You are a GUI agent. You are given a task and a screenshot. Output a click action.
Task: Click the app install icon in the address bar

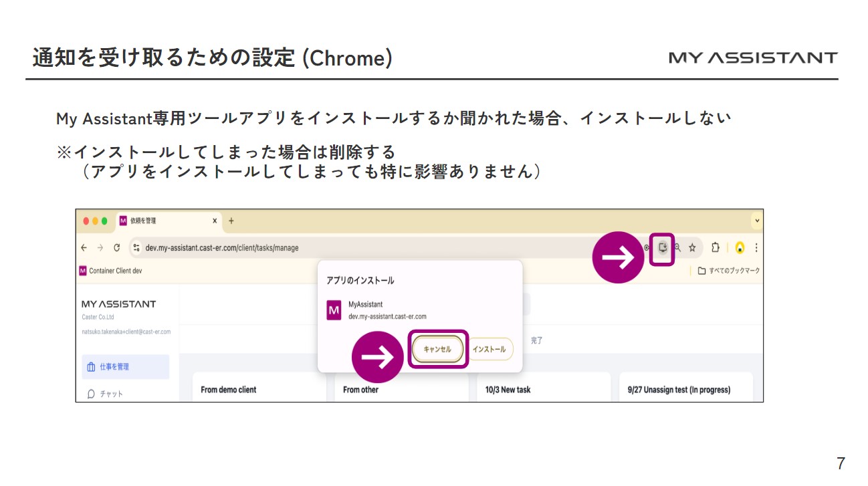[x=663, y=247]
